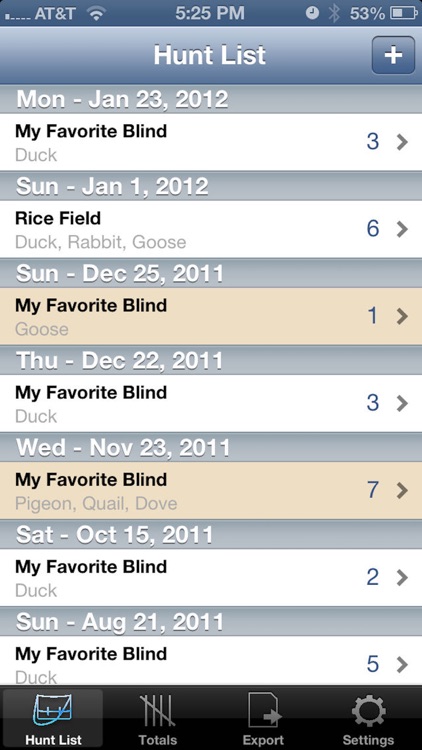This screenshot has height=750, width=422.
Task: Open the Settings gear icon
Action: pyautogui.click(x=369, y=712)
